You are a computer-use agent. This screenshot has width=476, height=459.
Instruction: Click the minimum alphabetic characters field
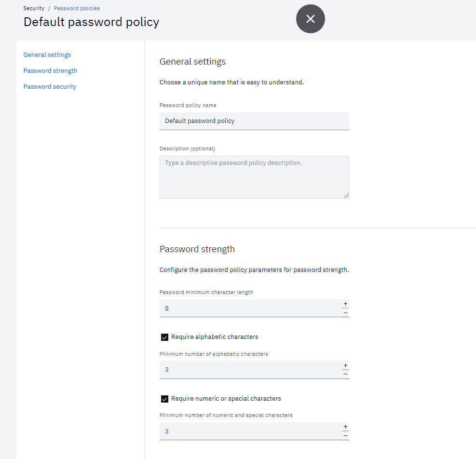coord(250,370)
